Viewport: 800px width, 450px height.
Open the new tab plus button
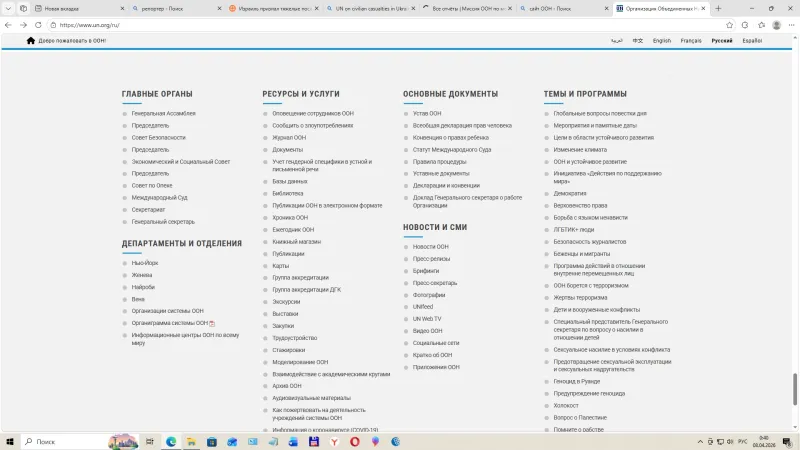(717, 8)
